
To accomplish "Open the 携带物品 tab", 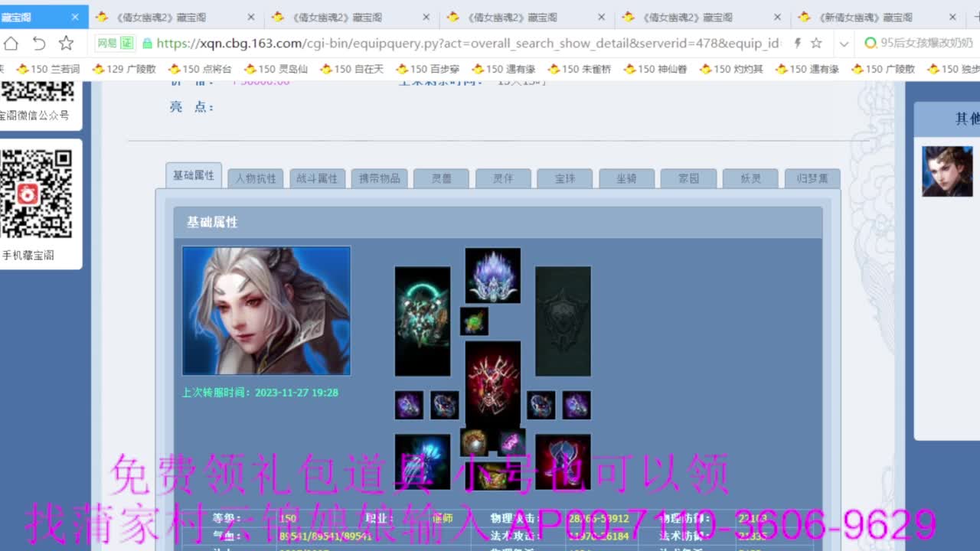I will (379, 178).
